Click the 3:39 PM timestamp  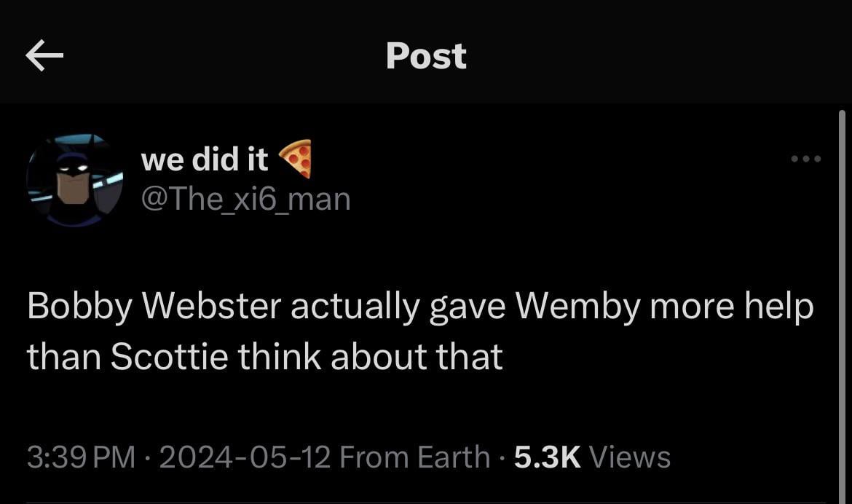(82, 457)
